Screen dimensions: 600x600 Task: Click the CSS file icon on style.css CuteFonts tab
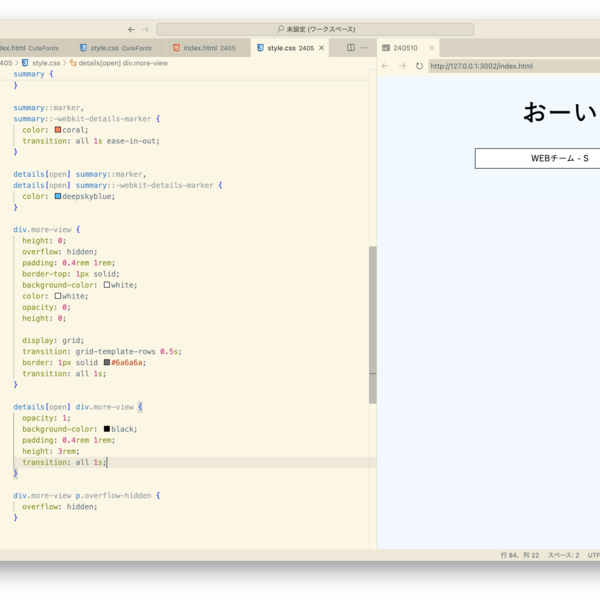[83, 48]
